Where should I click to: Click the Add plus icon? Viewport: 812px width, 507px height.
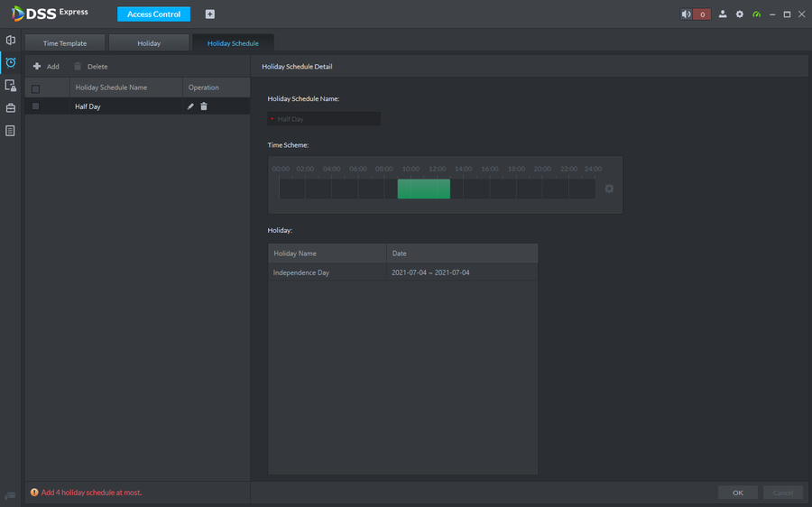(x=37, y=66)
